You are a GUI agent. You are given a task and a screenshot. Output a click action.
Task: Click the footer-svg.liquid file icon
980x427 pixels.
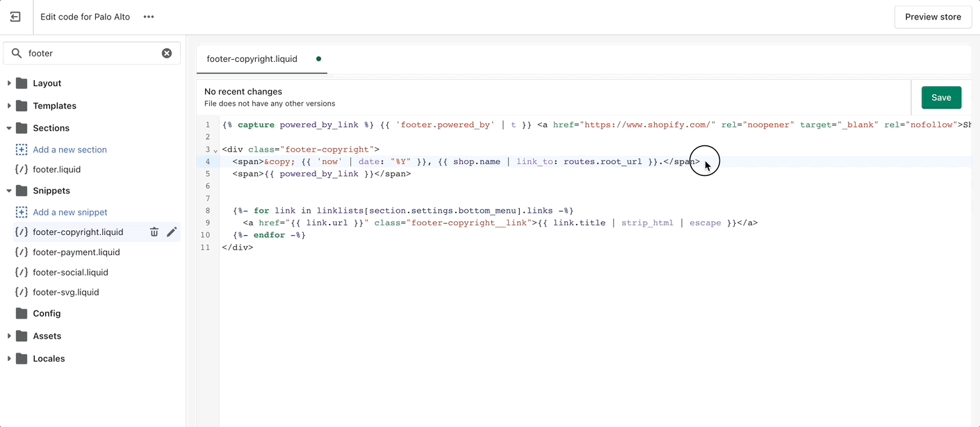(22, 292)
